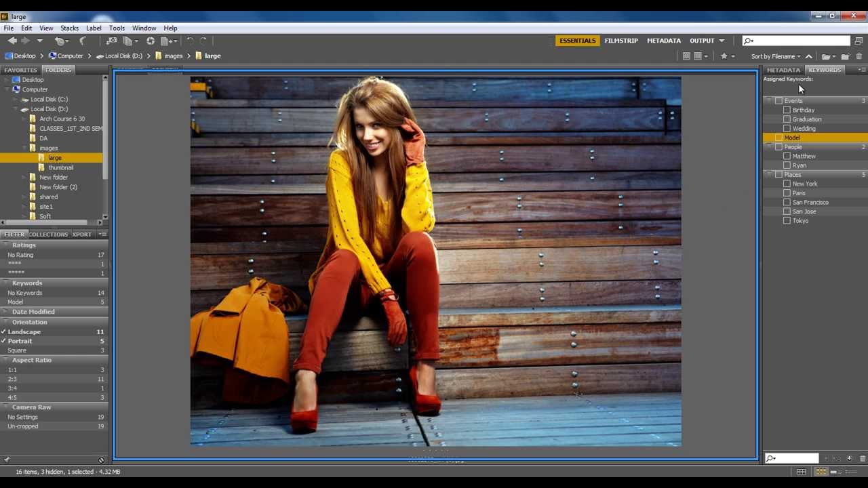Screen dimensions: 868x488
Task: Delete keyword trash icon in Keywords panel
Action: [x=862, y=459]
